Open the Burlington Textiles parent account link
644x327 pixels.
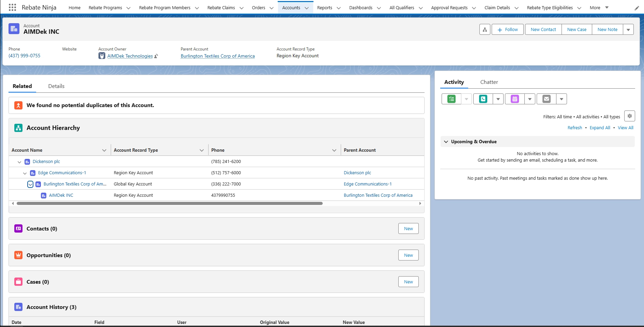tap(217, 56)
